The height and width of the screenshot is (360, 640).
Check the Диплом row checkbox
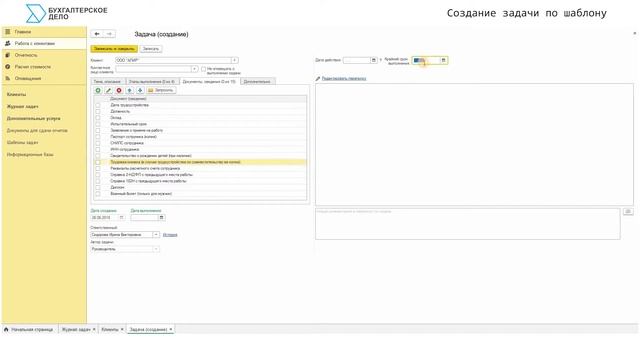(98, 187)
